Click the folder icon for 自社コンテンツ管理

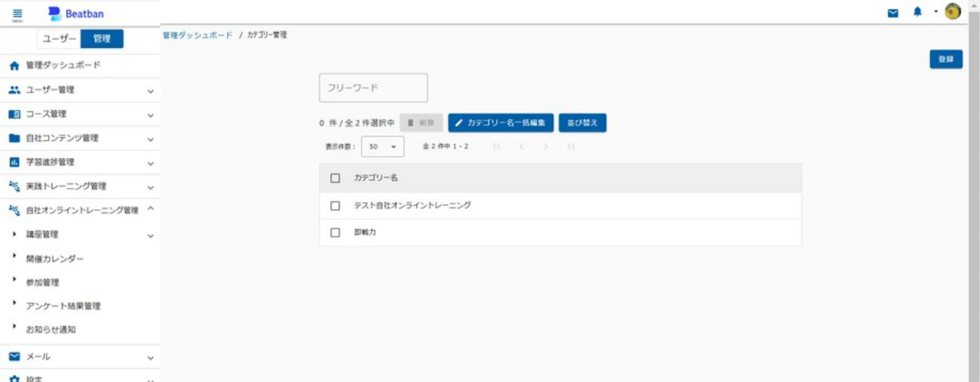click(14, 138)
